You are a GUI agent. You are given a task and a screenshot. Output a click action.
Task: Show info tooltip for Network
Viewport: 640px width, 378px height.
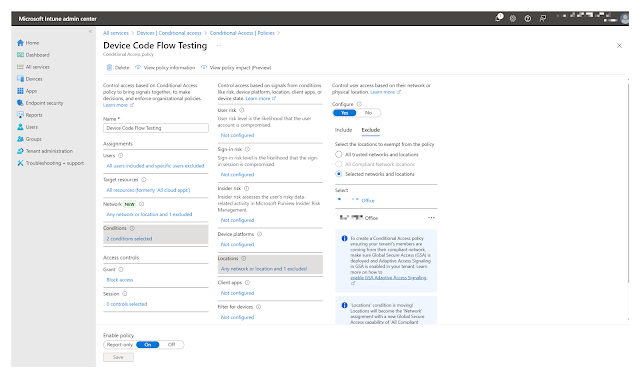pos(141,204)
